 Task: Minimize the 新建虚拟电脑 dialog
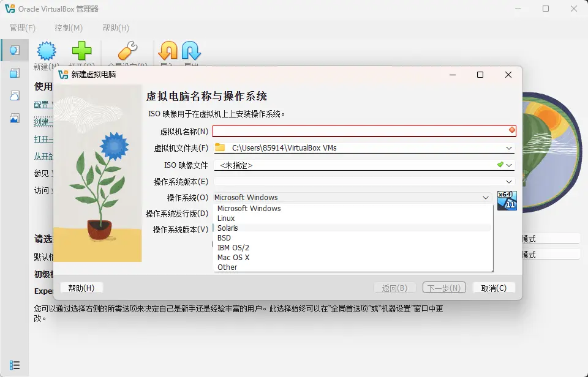(453, 75)
